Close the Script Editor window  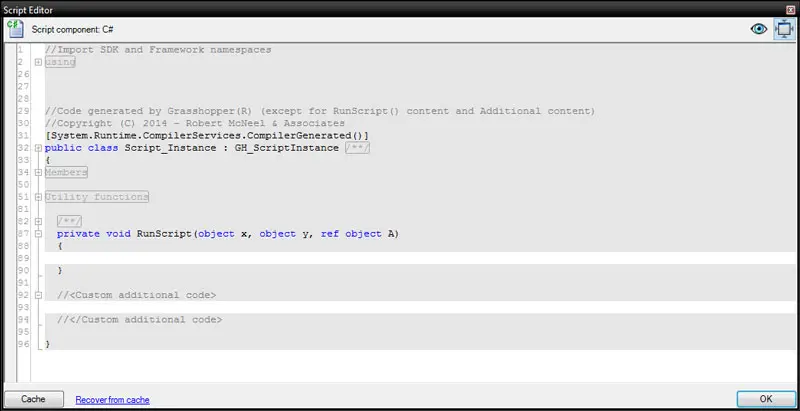790,10
